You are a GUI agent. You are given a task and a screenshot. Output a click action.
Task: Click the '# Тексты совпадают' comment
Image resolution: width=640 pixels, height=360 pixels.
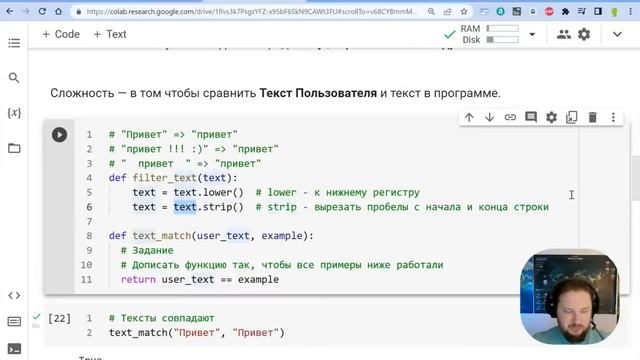tap(162, 318)
